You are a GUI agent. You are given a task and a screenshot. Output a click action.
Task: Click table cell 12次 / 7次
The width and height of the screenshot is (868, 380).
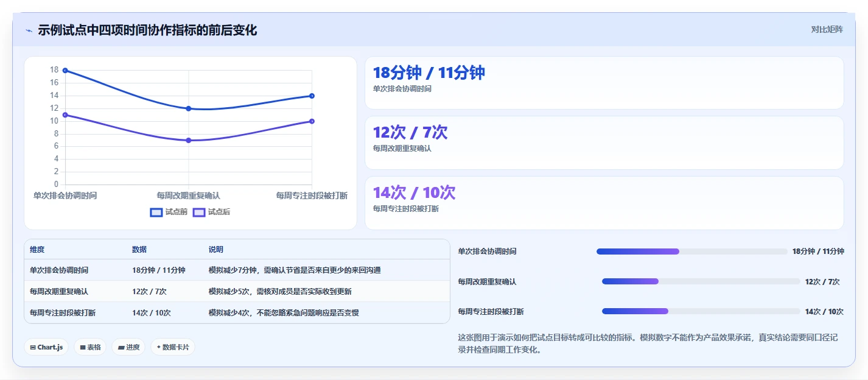pos(149,292)
